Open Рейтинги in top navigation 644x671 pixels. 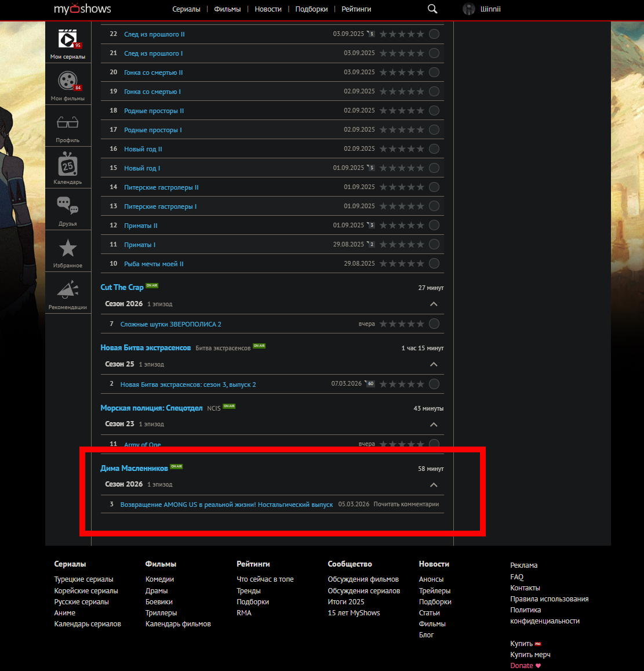coord(356,9)
